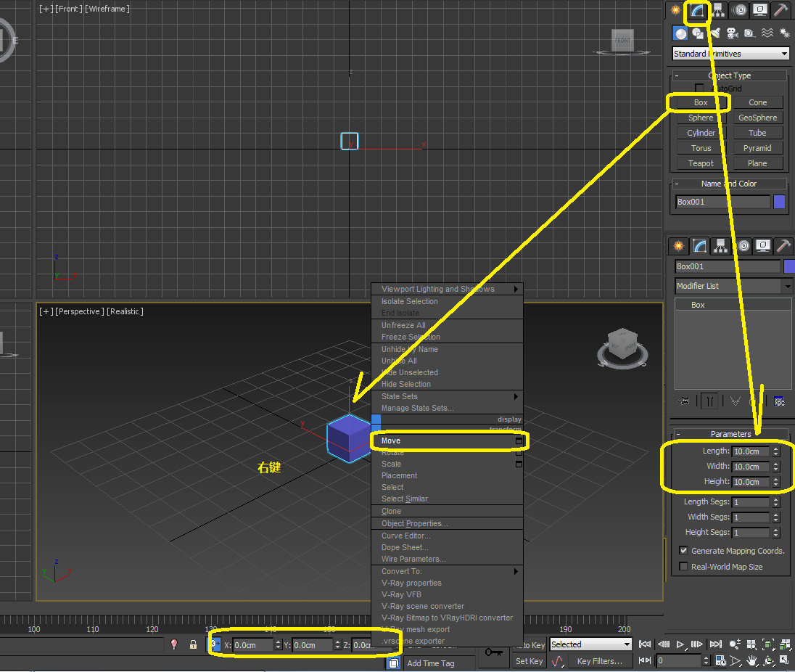Screen dimensions: 795x672
Task: Uncheck Generate Mapping Coords
Action: 683,551
